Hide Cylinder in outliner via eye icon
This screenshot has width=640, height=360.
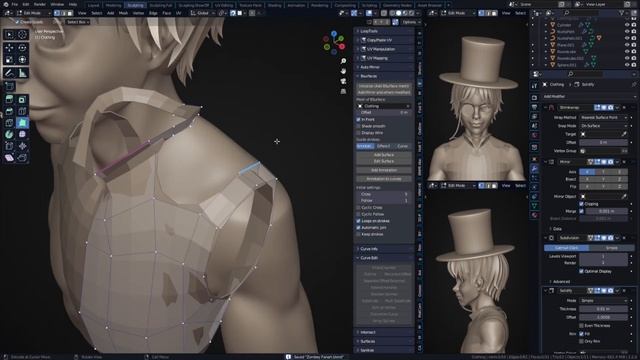pos(627,25)
